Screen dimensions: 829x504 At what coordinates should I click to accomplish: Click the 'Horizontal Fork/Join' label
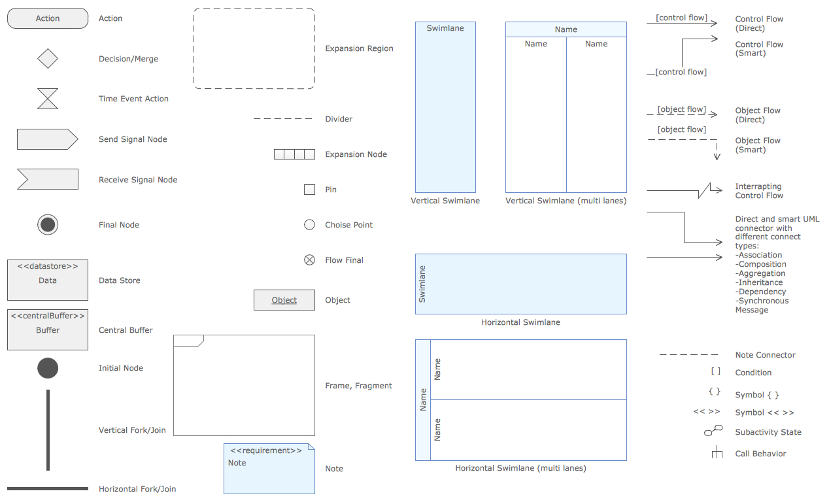click(137, 489)
